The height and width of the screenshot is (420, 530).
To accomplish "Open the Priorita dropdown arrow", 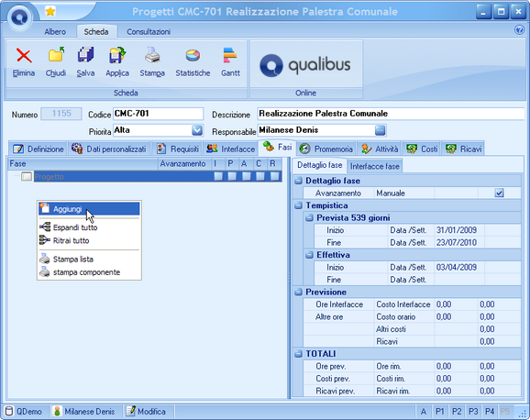I will pyautogui.click(x=197, y=130).
